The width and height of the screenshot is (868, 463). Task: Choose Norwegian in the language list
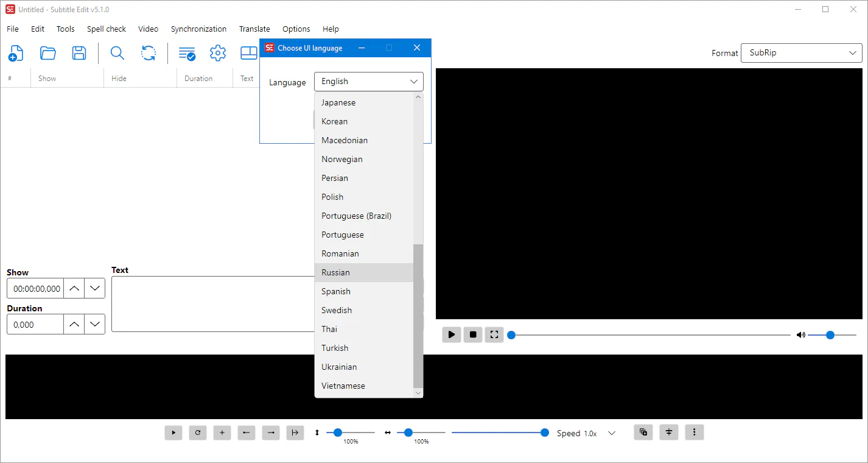(364, 159)
